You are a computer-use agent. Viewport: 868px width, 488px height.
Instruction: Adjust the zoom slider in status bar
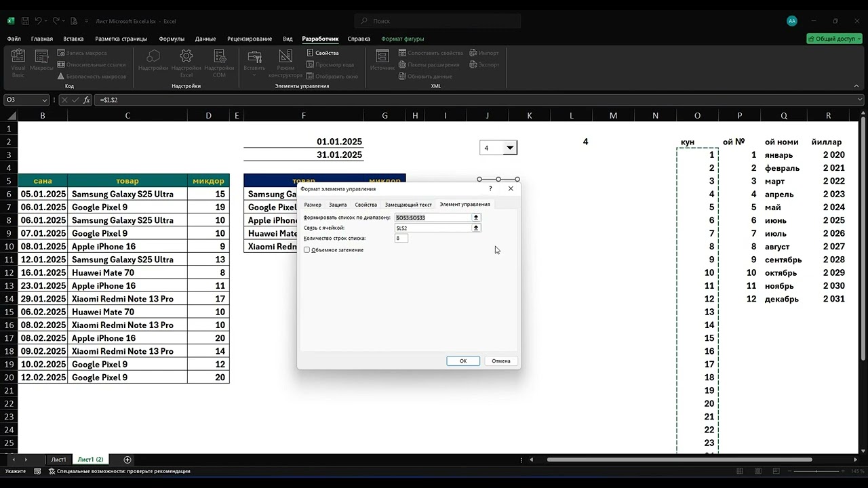[817, 471]
